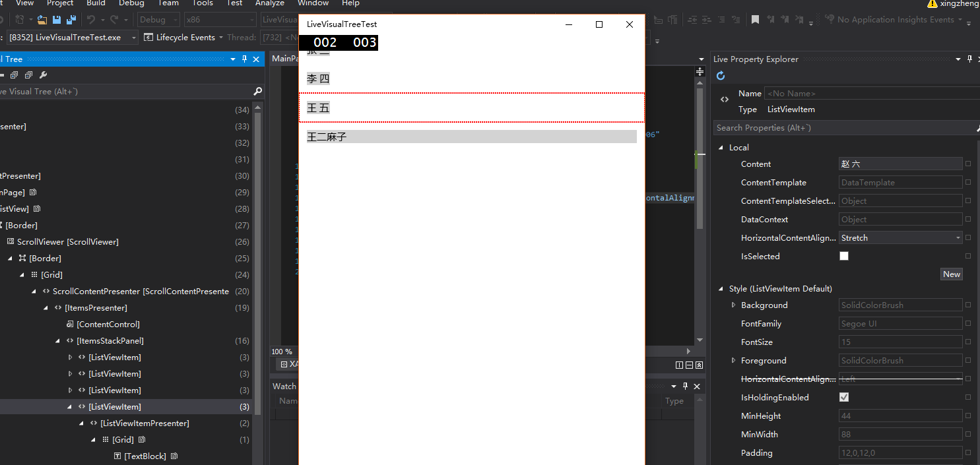This screenshot has width=980, height=465.
Task: Click the Open File folder icon
Action: click(42, 20)
